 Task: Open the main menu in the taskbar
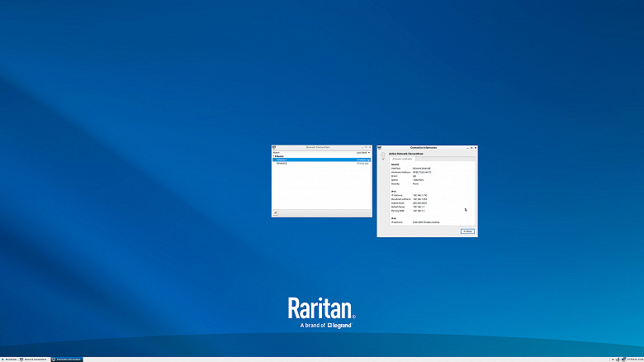click(9, 360)
